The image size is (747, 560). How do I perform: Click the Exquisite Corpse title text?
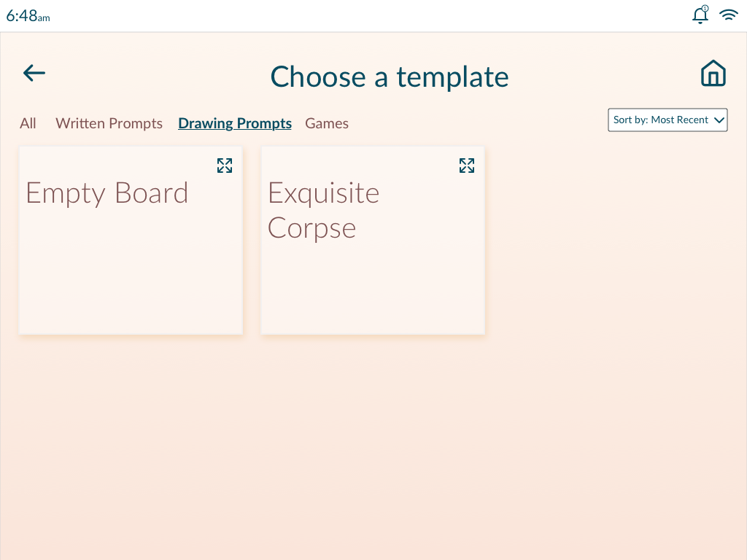(x=323, y=211)
